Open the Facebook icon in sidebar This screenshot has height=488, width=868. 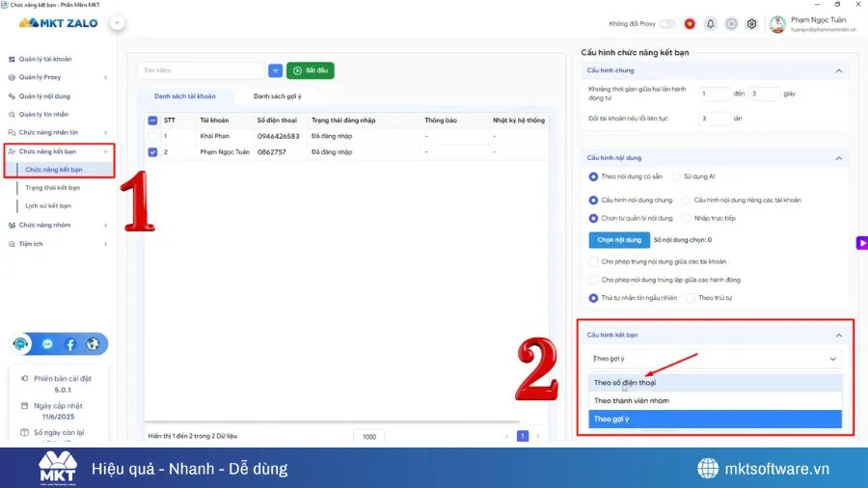(70, 344)
